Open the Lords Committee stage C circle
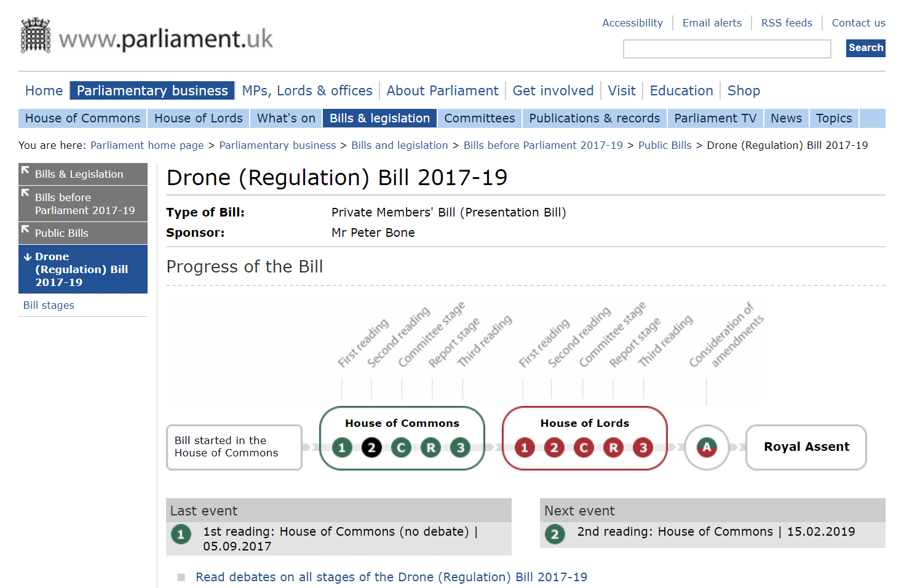The height and width of the screenshot is (588, 904). click(x=584, y=448)
